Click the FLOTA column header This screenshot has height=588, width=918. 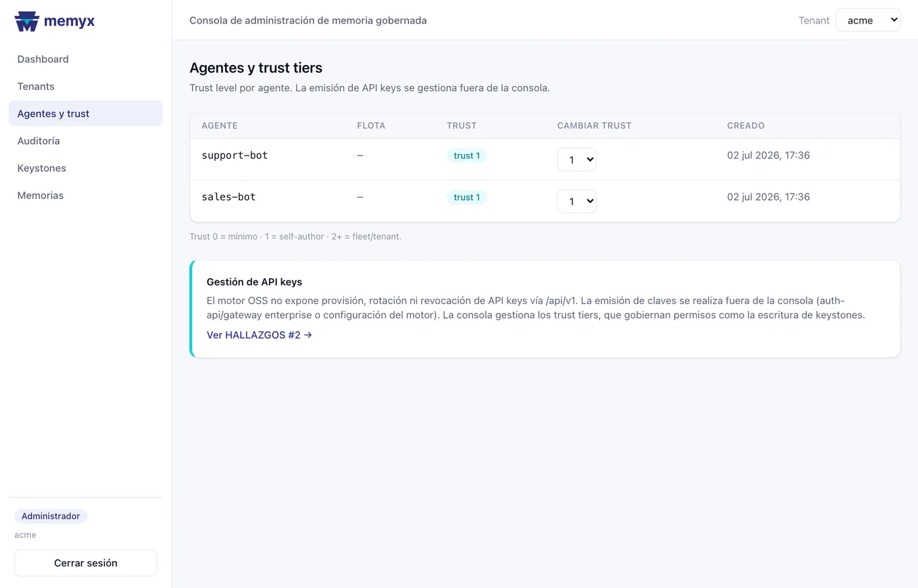pos(371,126)
